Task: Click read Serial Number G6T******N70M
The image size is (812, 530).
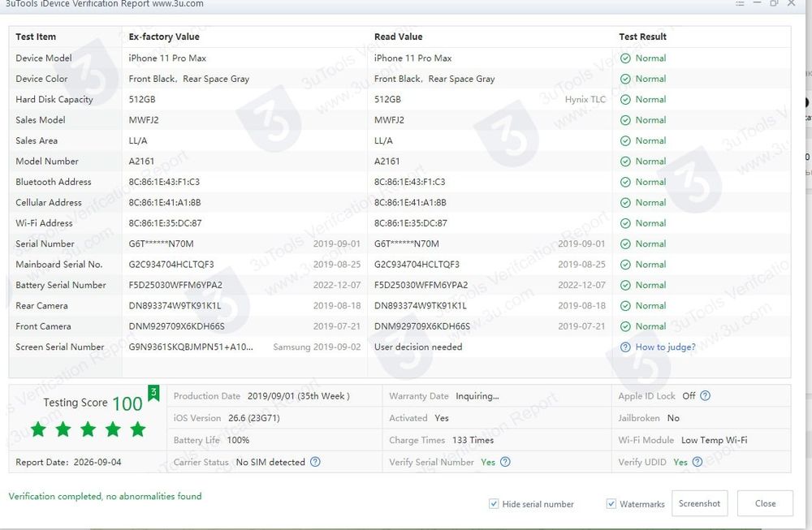Action: [x=406, y=243]
